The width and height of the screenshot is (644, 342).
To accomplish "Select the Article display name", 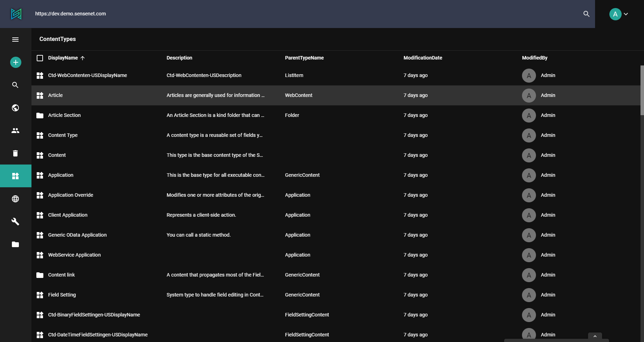I will [55, 95].
